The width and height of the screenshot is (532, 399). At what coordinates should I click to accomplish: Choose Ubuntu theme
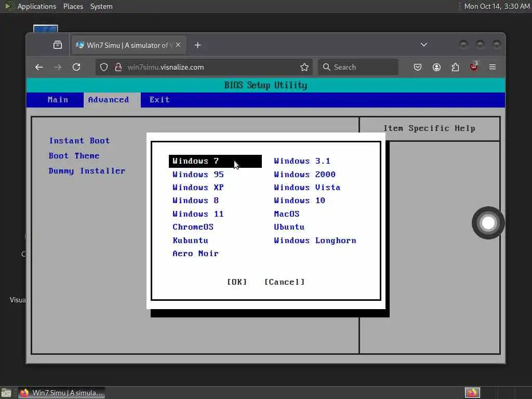[289, 227]
